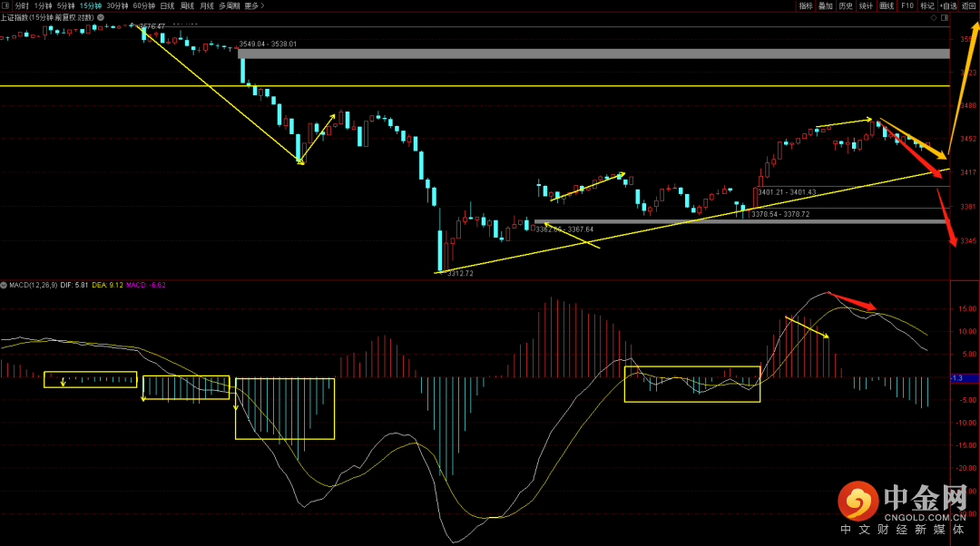Select the 5分钟 period tab
Image resolution: width=980 pixels, height=546 pixels.
coord(65,5)
